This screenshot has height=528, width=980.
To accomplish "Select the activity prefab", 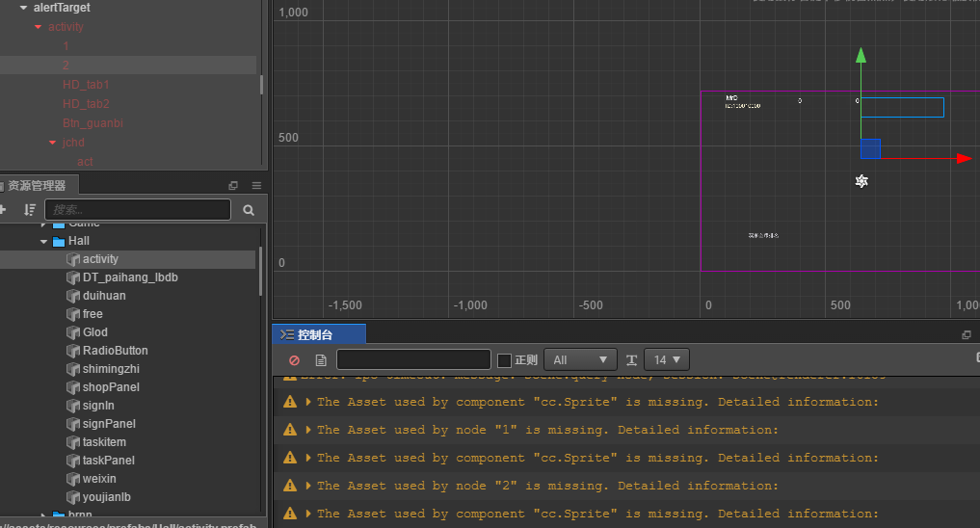I will click(x=100, y=259).
